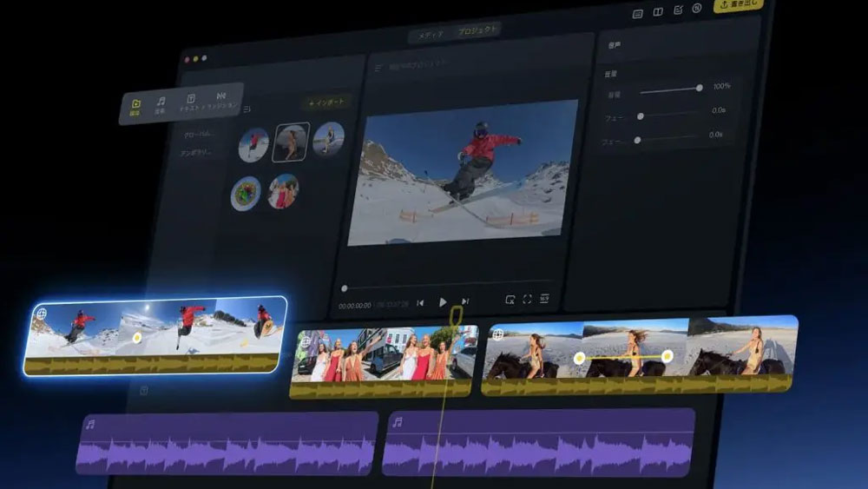The width and height of the screenshot is (868, 489).
Task: Click the fullscreen preview icon
Action: pos(527,300)
